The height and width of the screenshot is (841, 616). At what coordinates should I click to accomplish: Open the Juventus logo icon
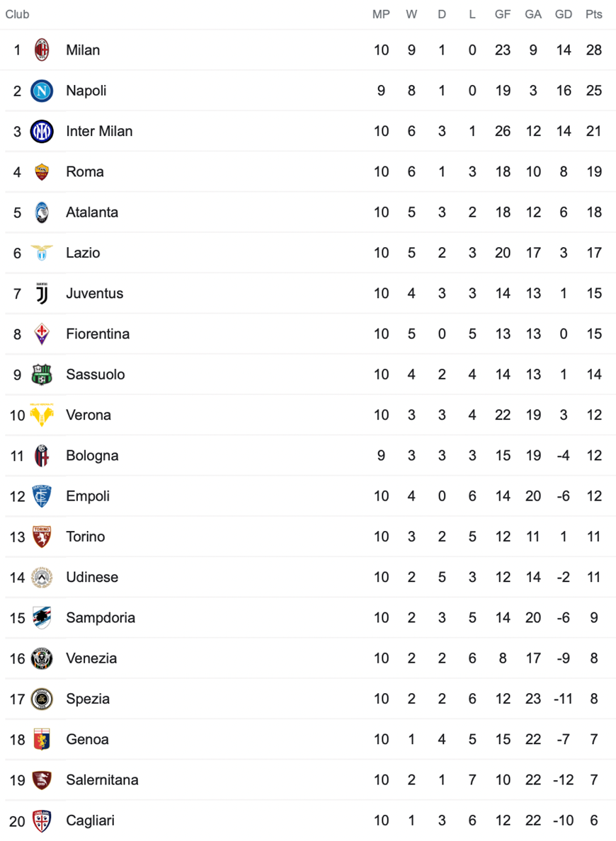click(x=42, y=293)
